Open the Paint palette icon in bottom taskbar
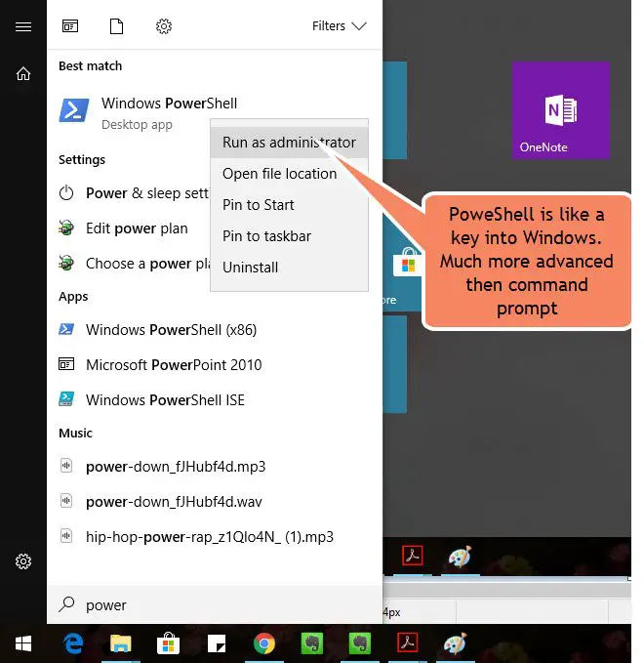Image resolution: width=644 pixels, height=663 pixels. pos(455,644)
